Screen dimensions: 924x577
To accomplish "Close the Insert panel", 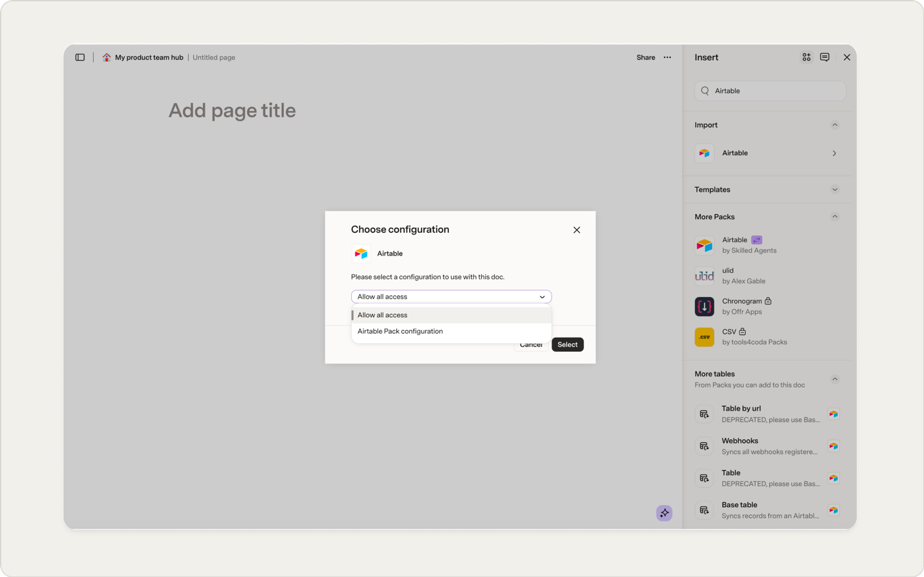I will [x=846, y=57].
